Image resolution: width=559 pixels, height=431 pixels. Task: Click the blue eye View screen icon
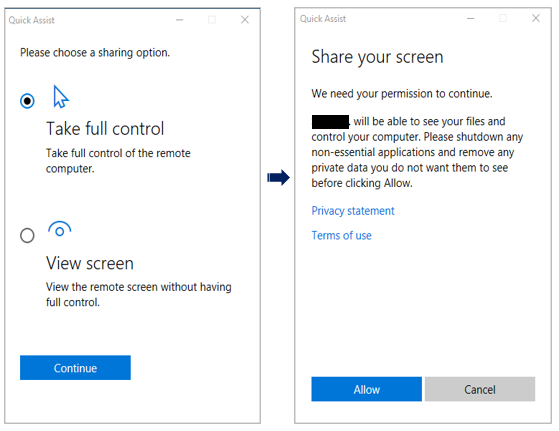pyautogui.click(x=60, y=229)
